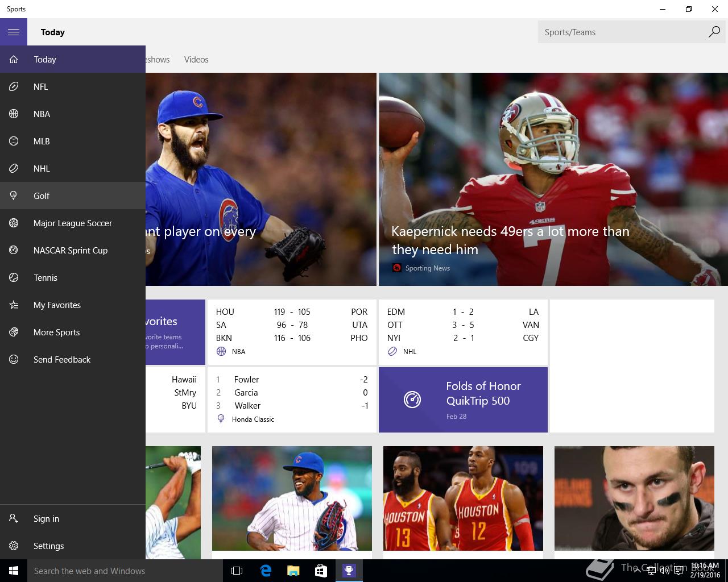Click the speedometer icon on QuikTrip tile
The height and width of the screenshot is (582, 728).
(x=412, y=400)
